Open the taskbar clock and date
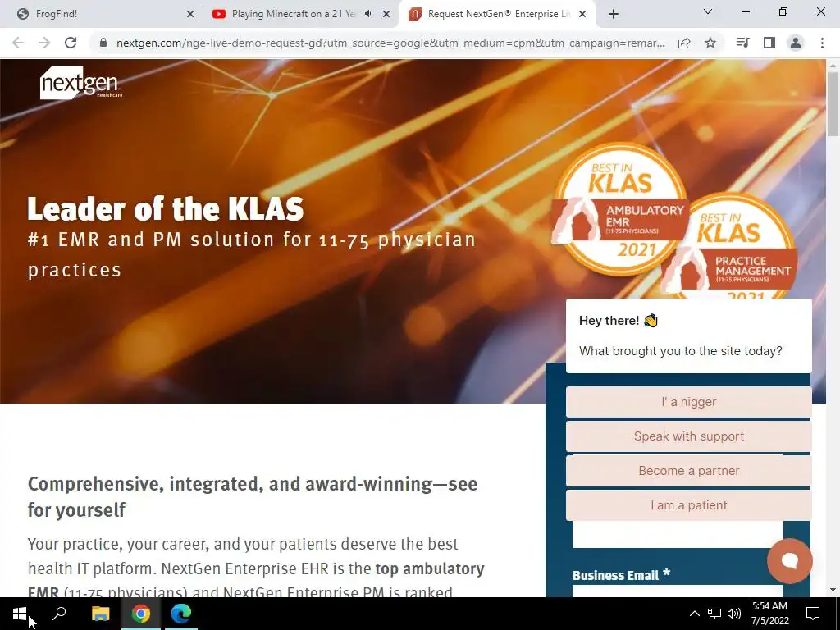840x630 pixels. 769,614
